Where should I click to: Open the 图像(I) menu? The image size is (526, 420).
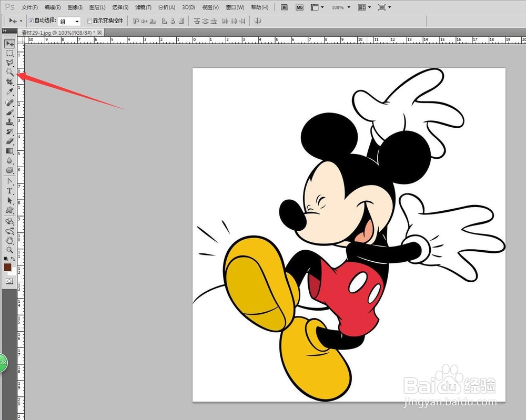coord(75,7)
